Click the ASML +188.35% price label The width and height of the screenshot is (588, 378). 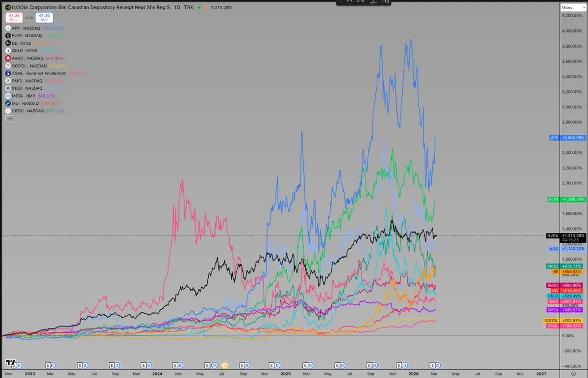point(565,326)
